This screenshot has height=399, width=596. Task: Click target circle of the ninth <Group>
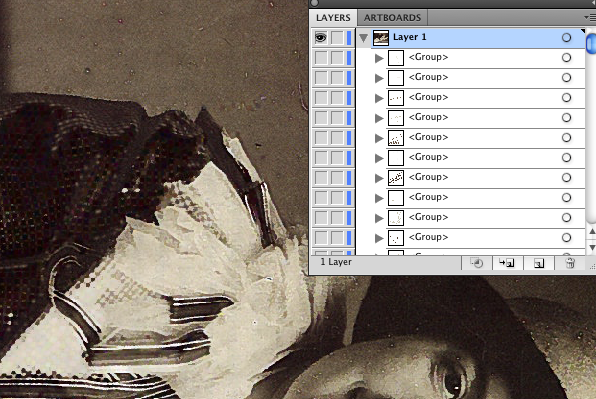pyautogui.click(x=566, y=217)
